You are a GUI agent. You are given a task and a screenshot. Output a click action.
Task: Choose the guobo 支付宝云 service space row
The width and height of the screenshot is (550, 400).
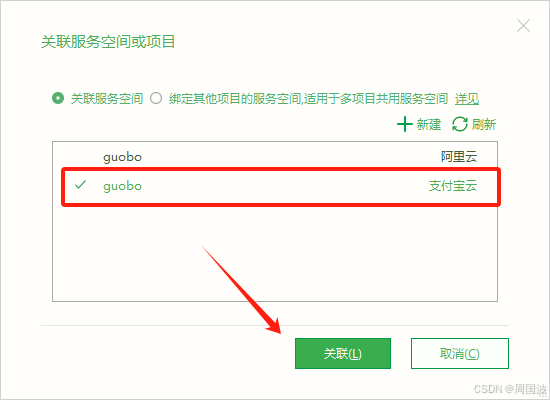(x=281, y=186)
